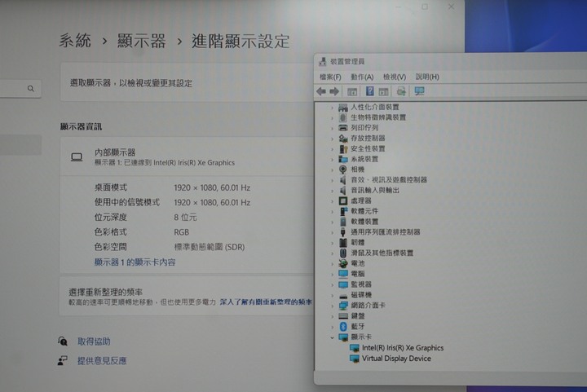Expand the 人性化介面裝置 category
This screenshot has width=587, height=392.
click(332, 108)
